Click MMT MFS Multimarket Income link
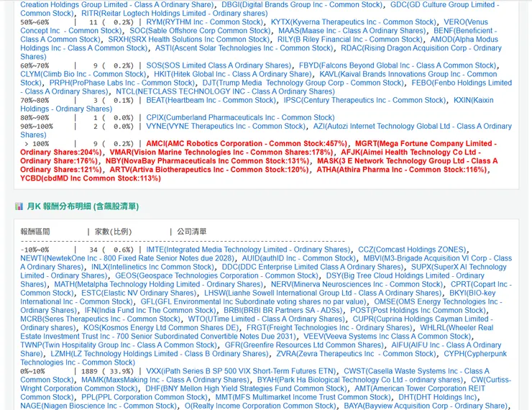Image resolution: width=532 pixels, height=410 pixels. [x=303, y=397]
